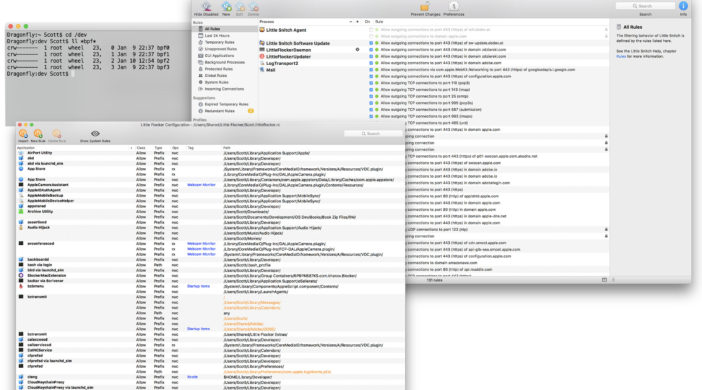Select the BlockerMacExtension rule row

[210, 276]
